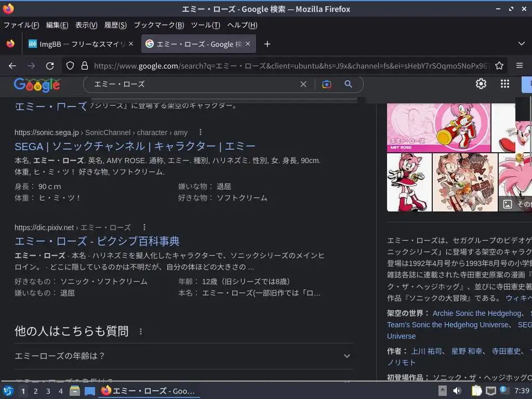
Task: Open the Team's Sonic the Hedgehog Universe link
Action: [x=448, y=325]
